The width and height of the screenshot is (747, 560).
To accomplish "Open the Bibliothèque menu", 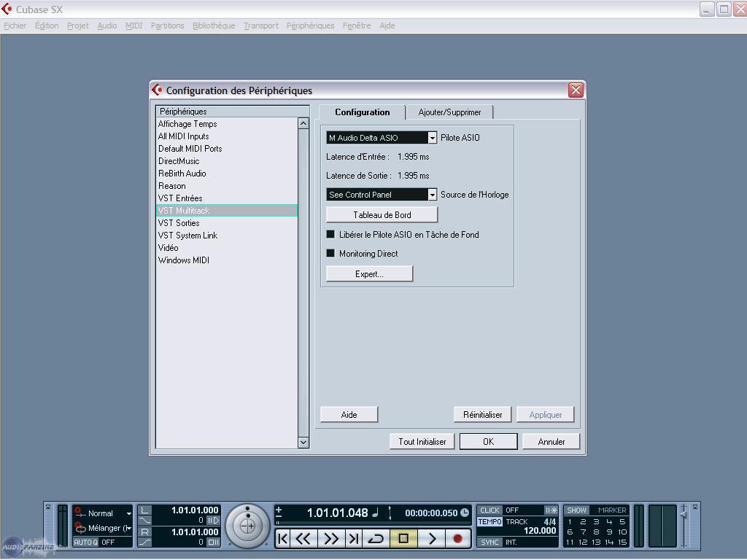I will pos(214,26).
